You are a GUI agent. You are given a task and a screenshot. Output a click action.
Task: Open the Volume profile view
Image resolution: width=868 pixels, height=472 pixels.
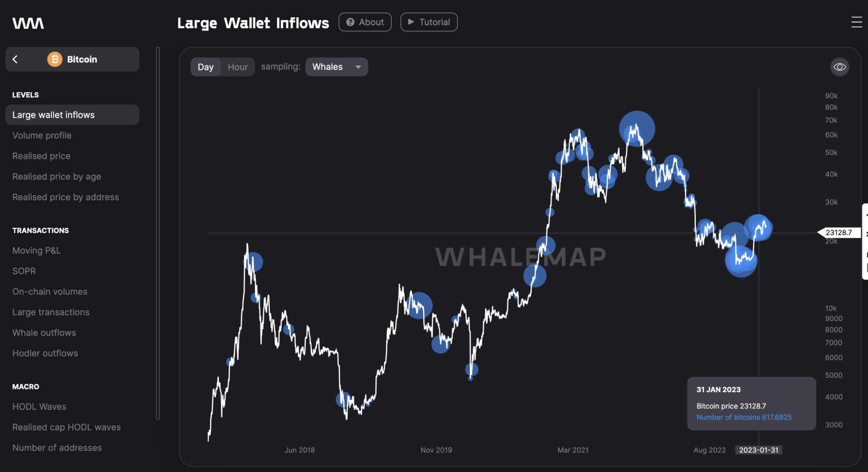[x=42, y=135]
